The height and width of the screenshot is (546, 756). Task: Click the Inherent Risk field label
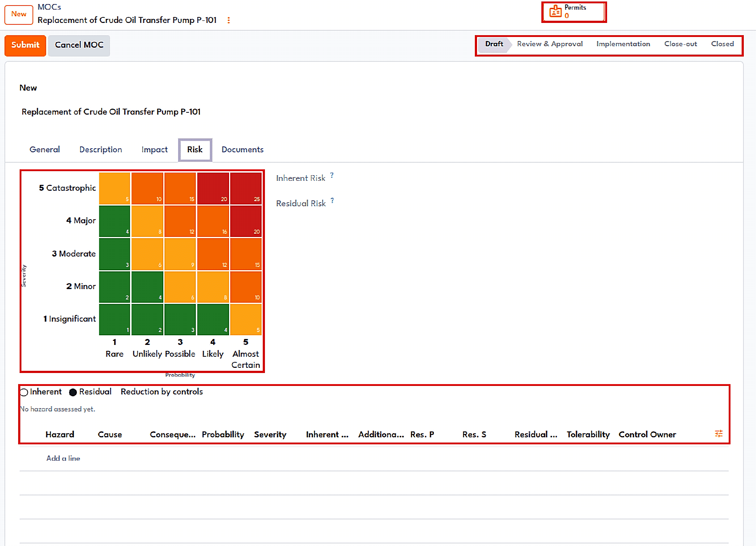click(300, 178)
